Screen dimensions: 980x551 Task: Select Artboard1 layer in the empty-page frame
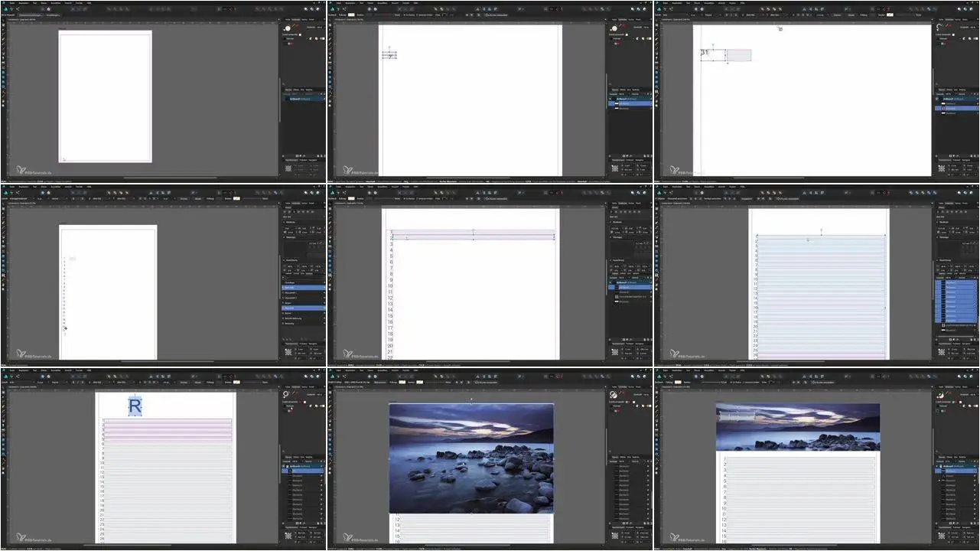[304, 99]
